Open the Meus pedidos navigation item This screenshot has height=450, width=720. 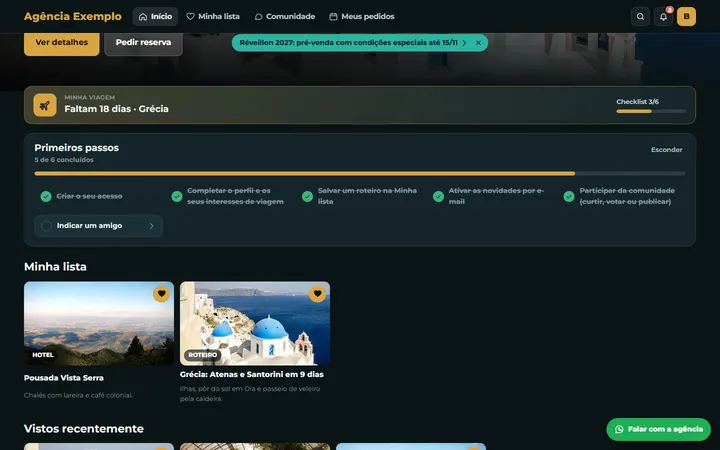pos(362,17)
